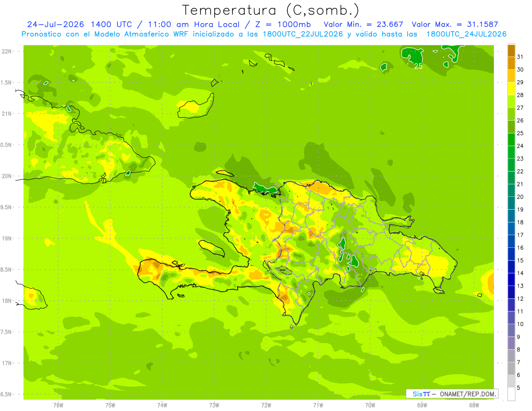
Task: Click the "17N" latitude axis label
Action: pos(7,363)
